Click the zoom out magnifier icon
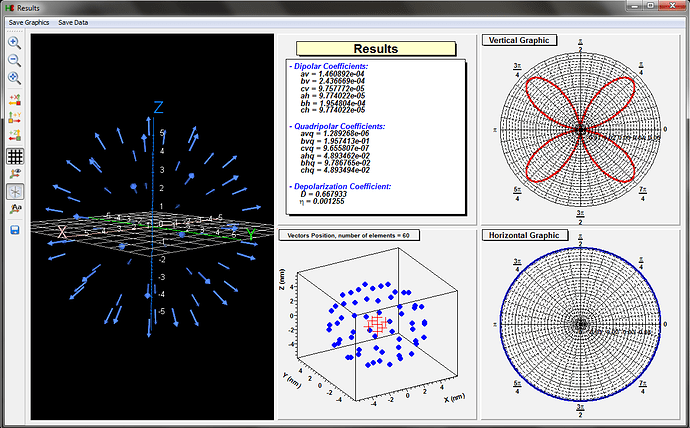Viewport: 690px width, 428px height. (x=15, y=60)
